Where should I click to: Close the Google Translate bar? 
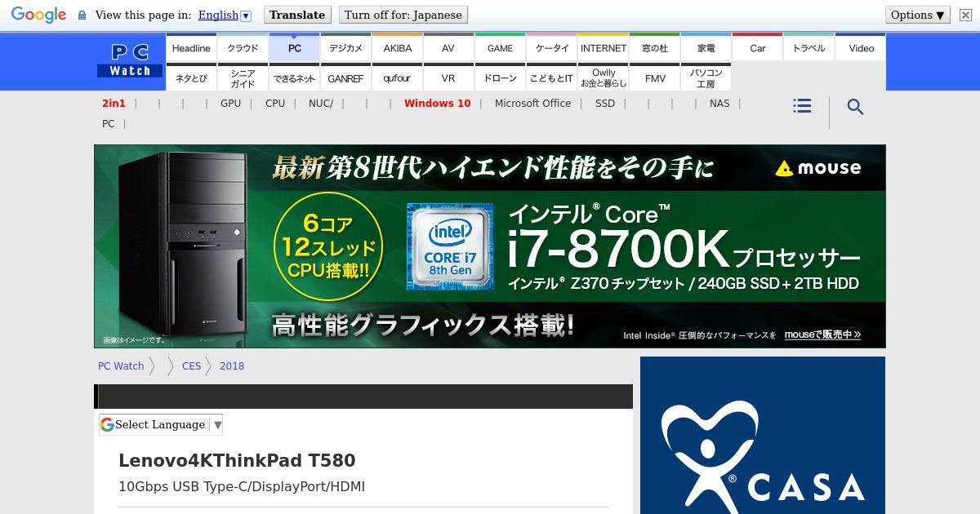tap(964, 15)
